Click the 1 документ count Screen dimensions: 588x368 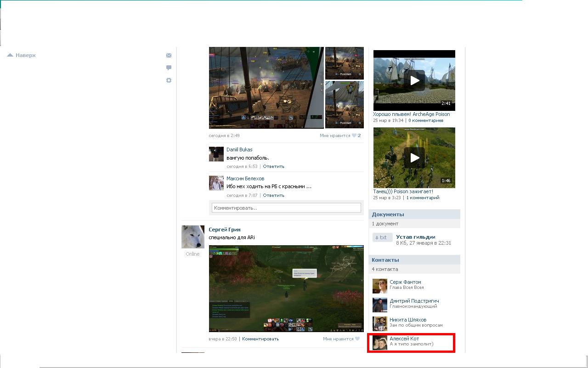385,224
